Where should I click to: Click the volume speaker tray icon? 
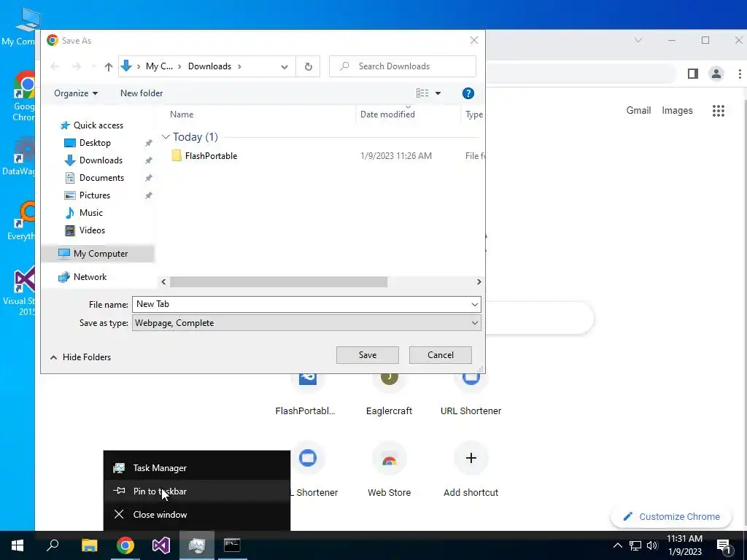652,545
